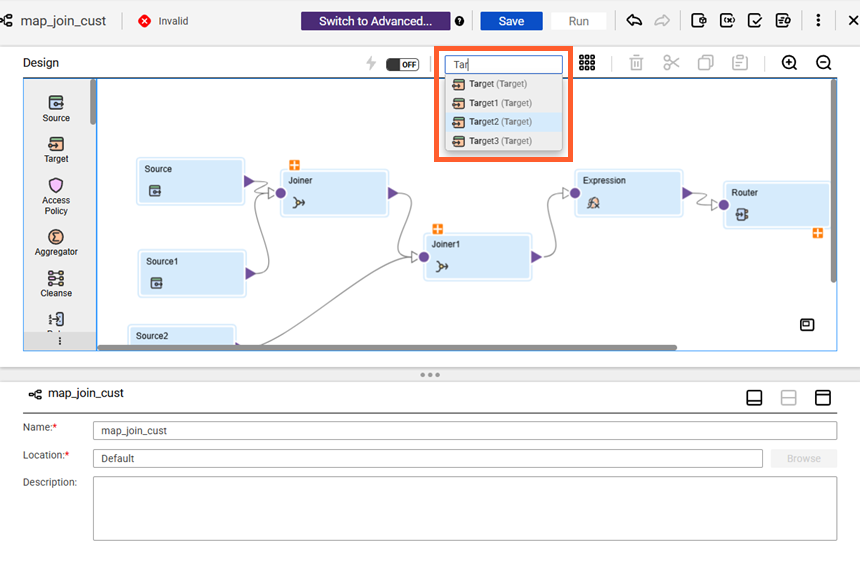Click the palette's vertical scrollbar
The height and width of the screenshot is (584, 860).
coord(93,102)
